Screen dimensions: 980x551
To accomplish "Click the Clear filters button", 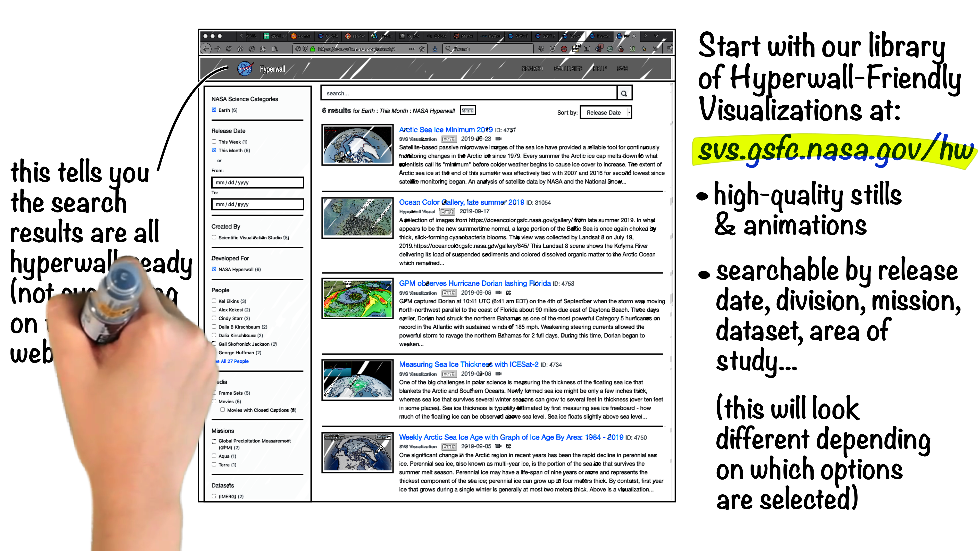I will pyautogui.click(x=468, y=110).
